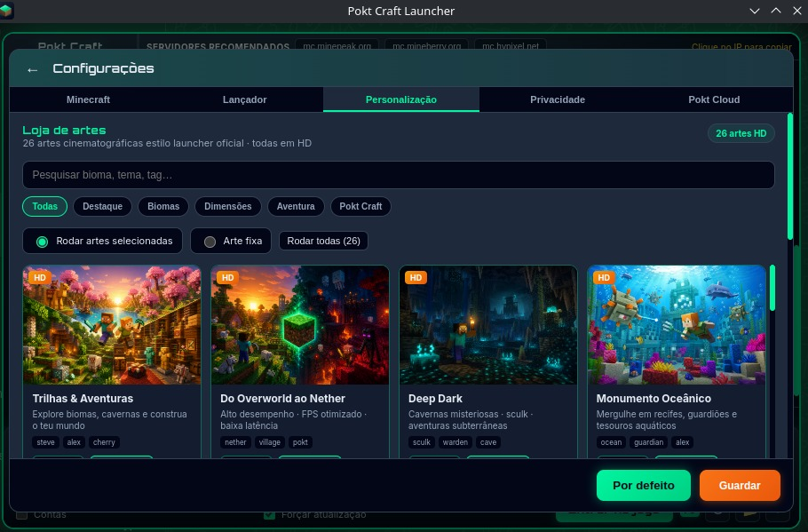Click the nether tag
Screen dimensions: 808x532
[235, 442]
